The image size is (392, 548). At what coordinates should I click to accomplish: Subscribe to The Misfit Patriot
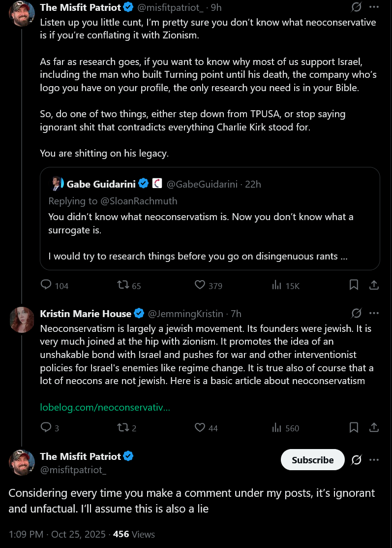coord(312,460)
